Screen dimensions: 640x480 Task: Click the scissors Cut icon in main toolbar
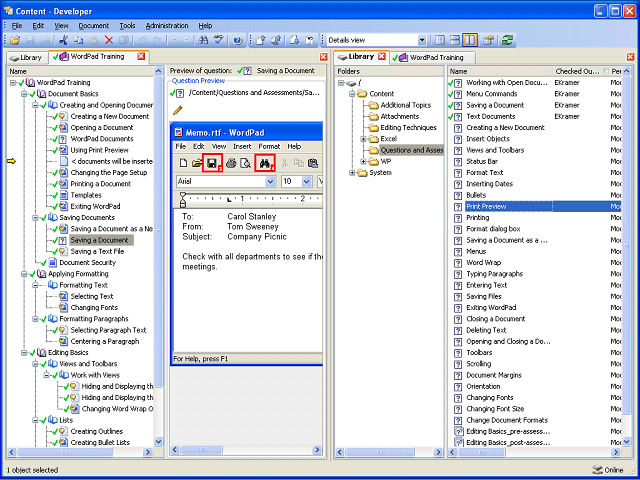(63, 40)
